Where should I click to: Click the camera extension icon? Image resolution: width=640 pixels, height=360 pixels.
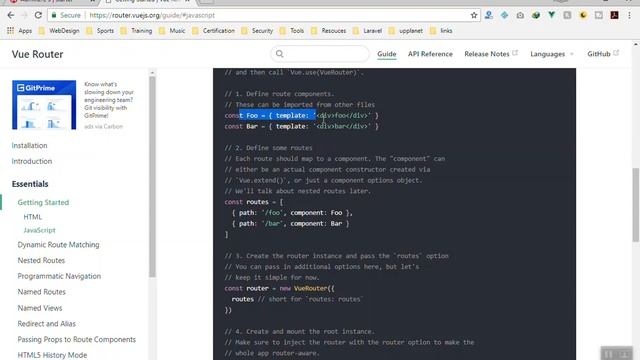520,15
